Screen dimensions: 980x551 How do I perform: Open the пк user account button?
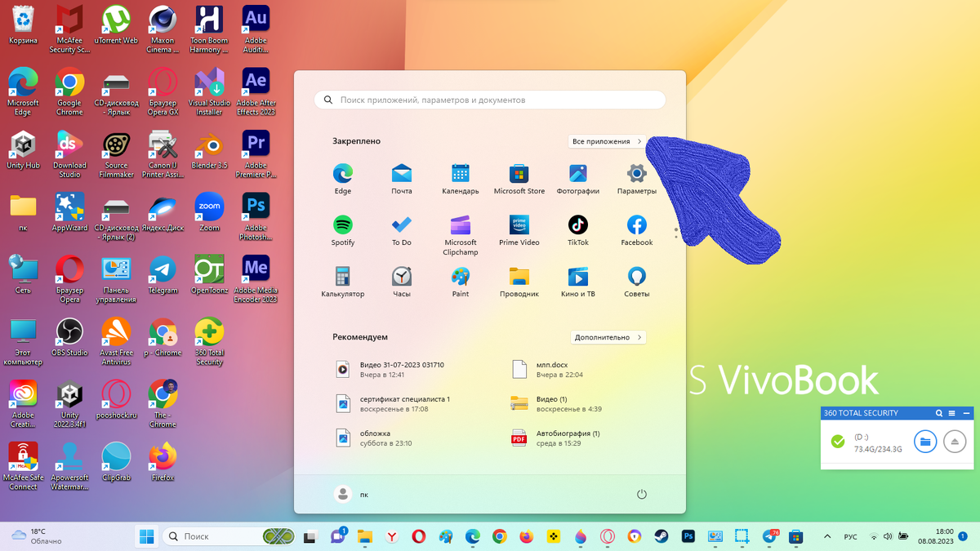[x=353, y=494]
